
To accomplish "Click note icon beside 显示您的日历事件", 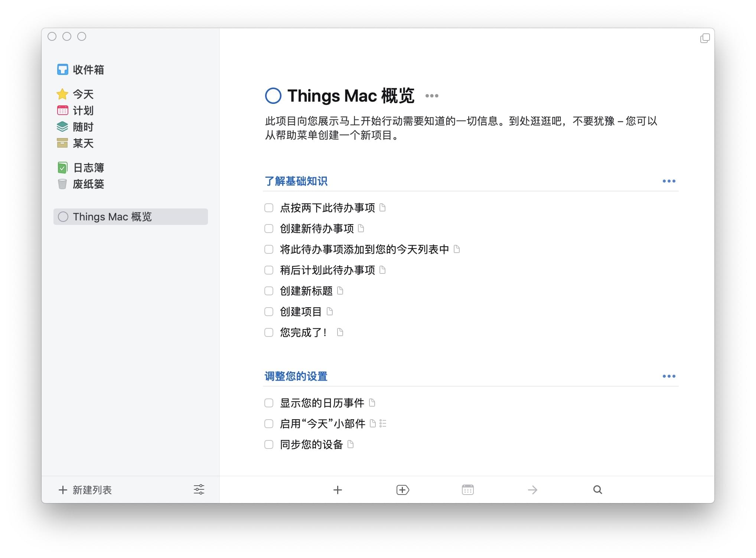I will [x=372, y=403].
